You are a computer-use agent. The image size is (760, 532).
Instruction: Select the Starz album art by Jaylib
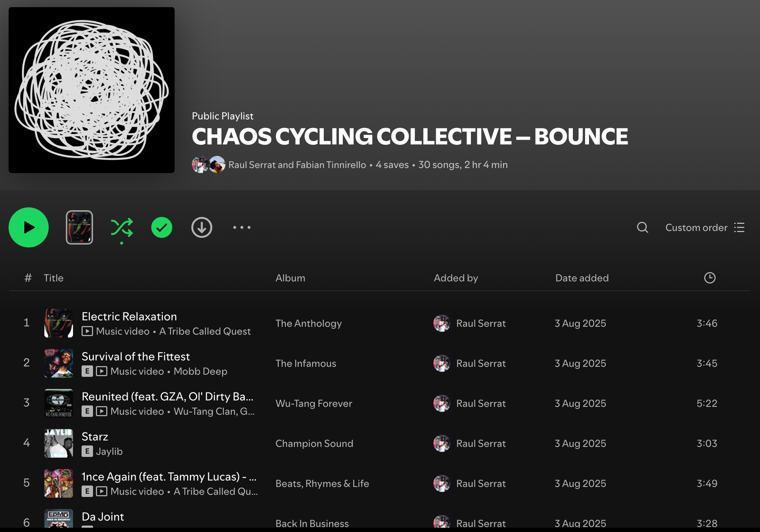click(x=58, y=443)
